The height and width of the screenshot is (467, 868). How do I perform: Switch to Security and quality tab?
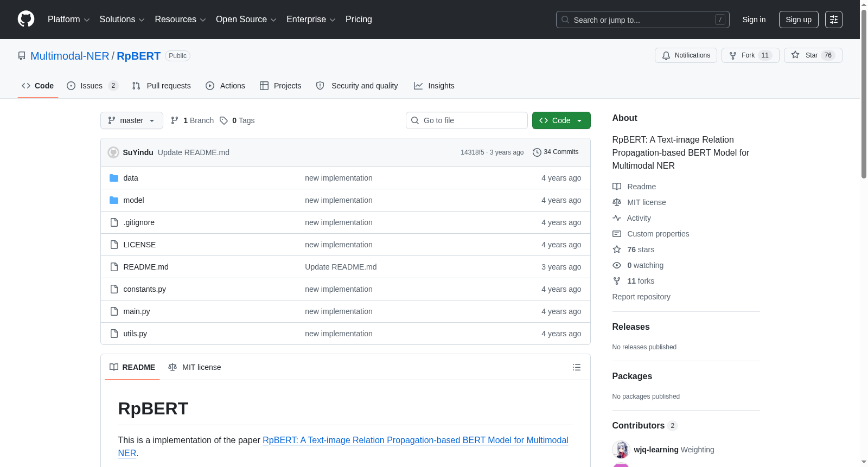pos(357,86)
